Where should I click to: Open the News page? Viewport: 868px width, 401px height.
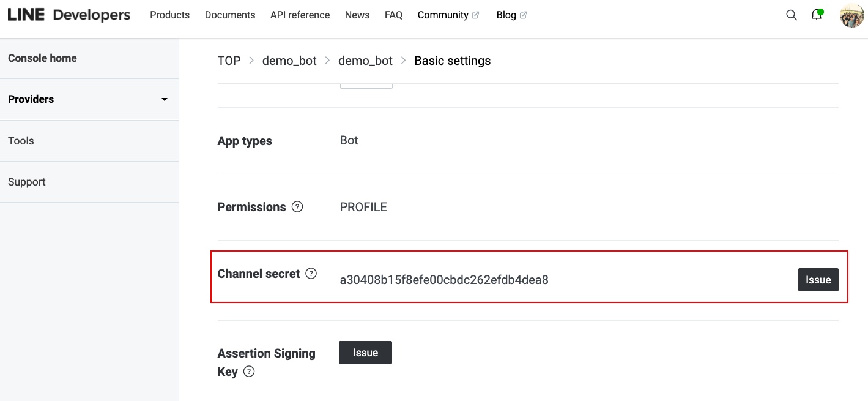[357, 15]
